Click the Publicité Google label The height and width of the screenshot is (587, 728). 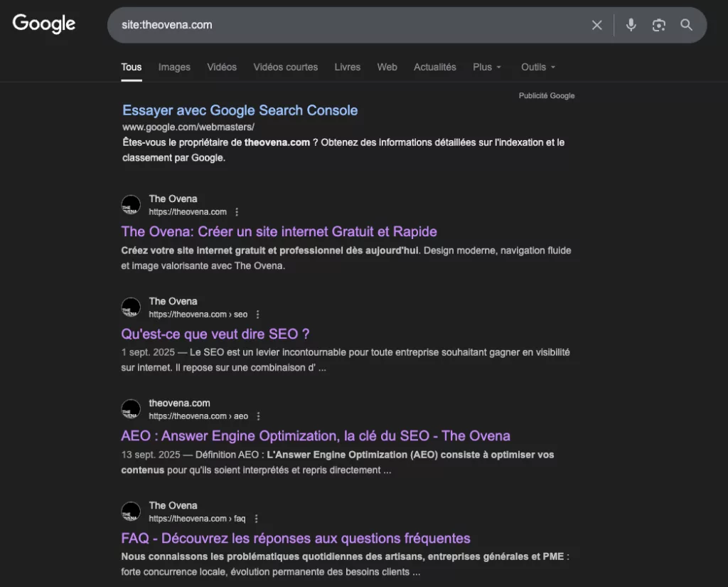click(x=547, y=95)
